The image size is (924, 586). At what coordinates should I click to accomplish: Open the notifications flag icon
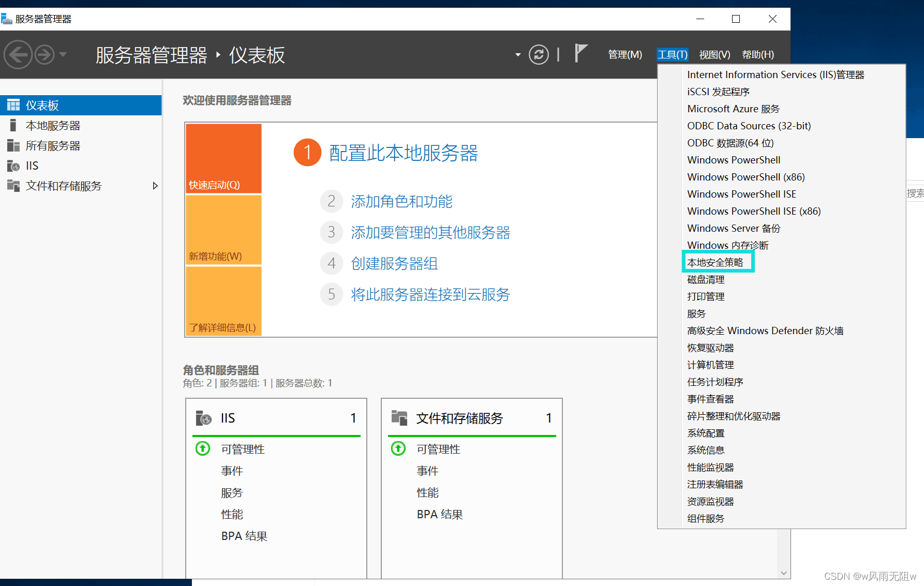click(581, 53)
